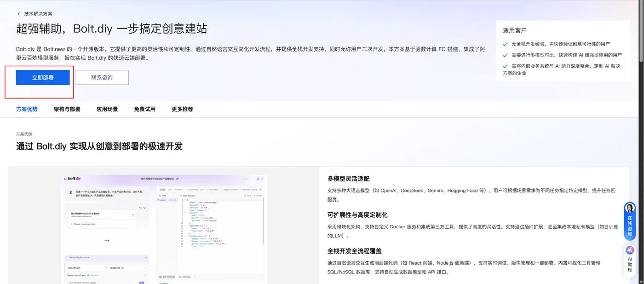The image size is (644, 284).
Task: Go to the 免费试用 tab
Action: pos(144,109)
